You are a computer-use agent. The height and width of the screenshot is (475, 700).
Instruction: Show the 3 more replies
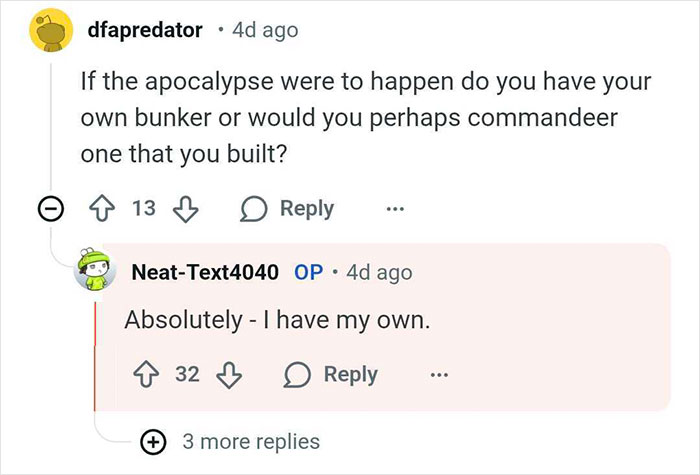pyautogui.click(x=250, y=441)
